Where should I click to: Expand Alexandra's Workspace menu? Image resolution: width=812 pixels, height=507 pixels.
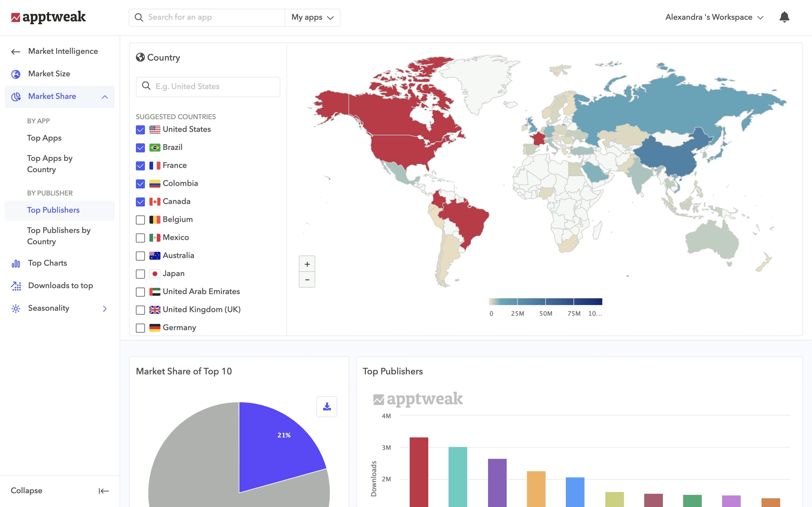click(714, 17)
